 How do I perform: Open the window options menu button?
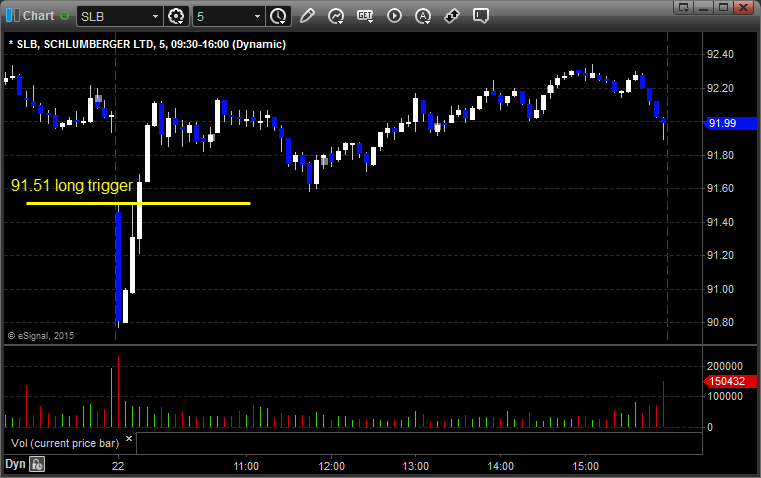point(684,7)
